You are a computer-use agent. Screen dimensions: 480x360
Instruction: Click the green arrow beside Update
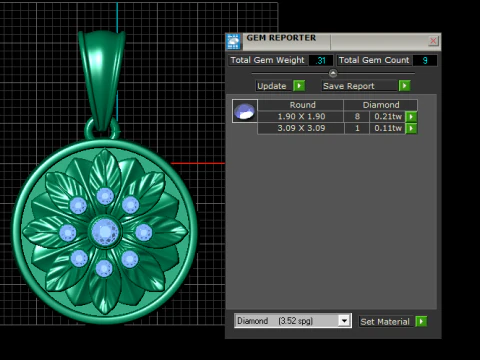[299, 86]
